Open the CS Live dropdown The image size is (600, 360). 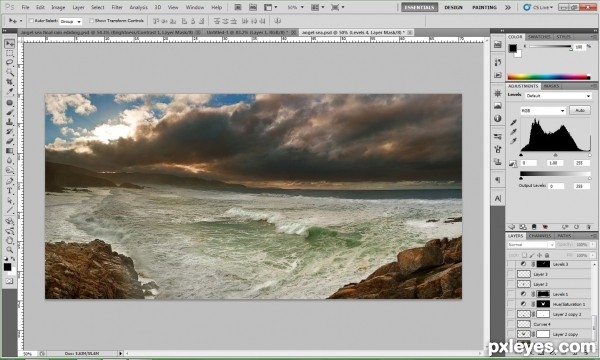[x=538, y=7]
